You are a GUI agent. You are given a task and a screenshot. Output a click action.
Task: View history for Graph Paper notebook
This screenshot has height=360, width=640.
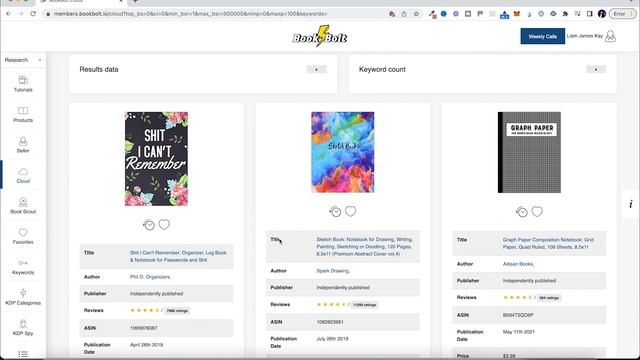pyautogui.click(x=522, y=212)
